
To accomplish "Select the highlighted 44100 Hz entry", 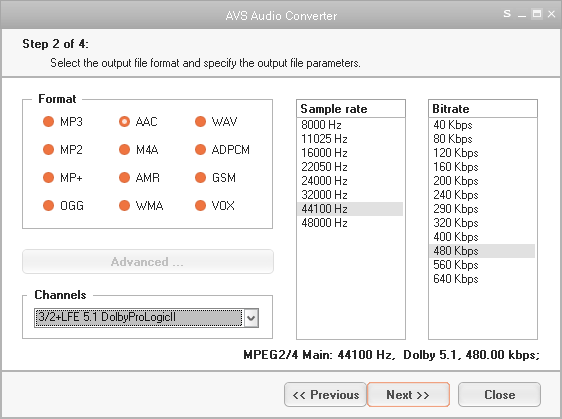I will [x=350, y=209].
